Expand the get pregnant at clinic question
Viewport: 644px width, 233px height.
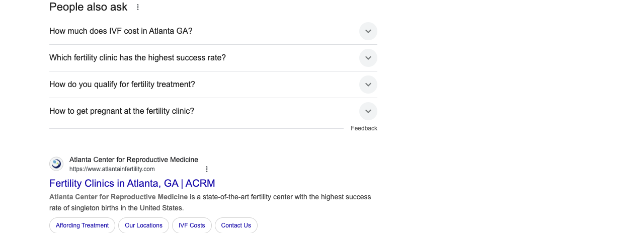368,111
